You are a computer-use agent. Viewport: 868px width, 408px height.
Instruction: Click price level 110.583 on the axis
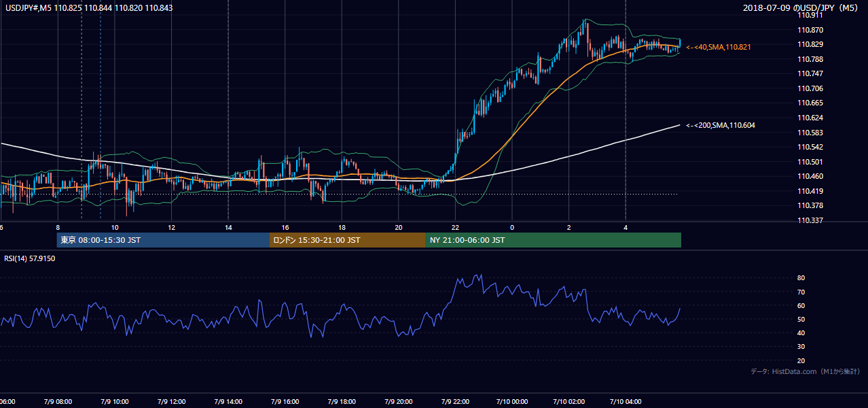coord(810,133)
